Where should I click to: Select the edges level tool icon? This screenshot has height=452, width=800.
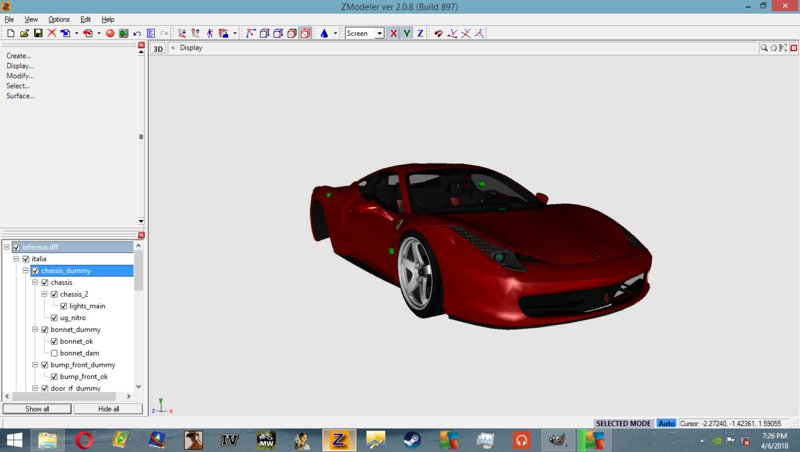click(196, 33)
